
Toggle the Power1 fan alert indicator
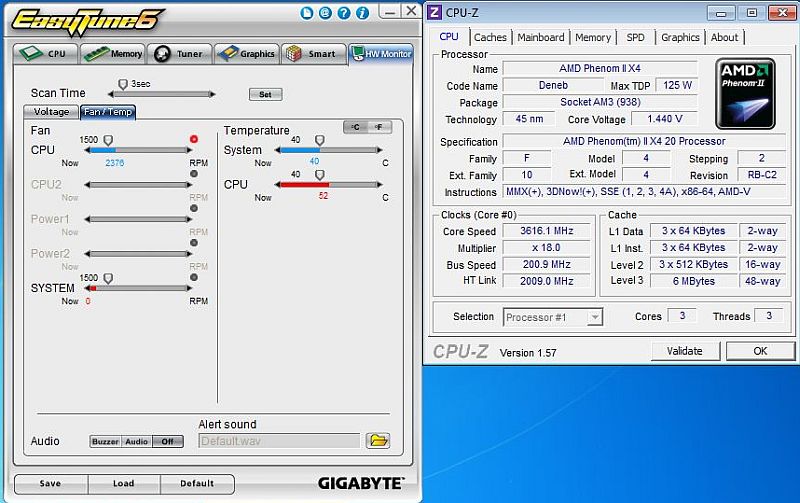(194, 208)
